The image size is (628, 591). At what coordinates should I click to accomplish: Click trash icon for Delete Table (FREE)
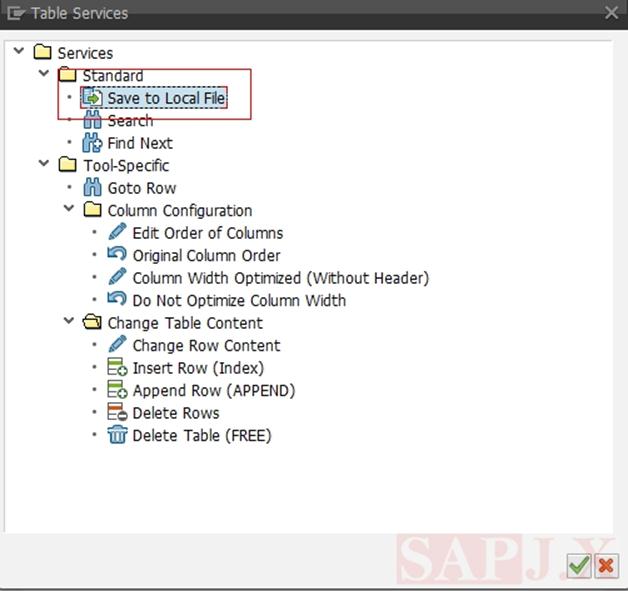pos(117,435)
